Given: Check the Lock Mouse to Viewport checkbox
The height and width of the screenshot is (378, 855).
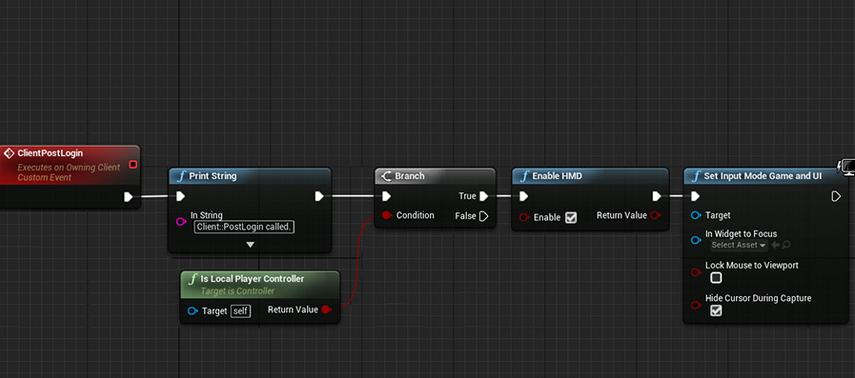Looking at the screenshot, I should (716, 278).
